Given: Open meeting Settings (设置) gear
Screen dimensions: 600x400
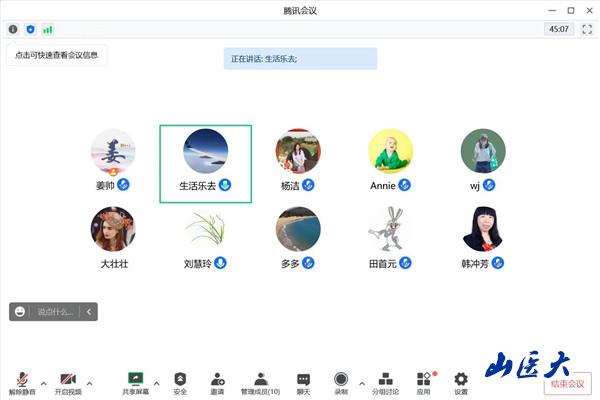Looking at the screenshot, I should 461,382.
